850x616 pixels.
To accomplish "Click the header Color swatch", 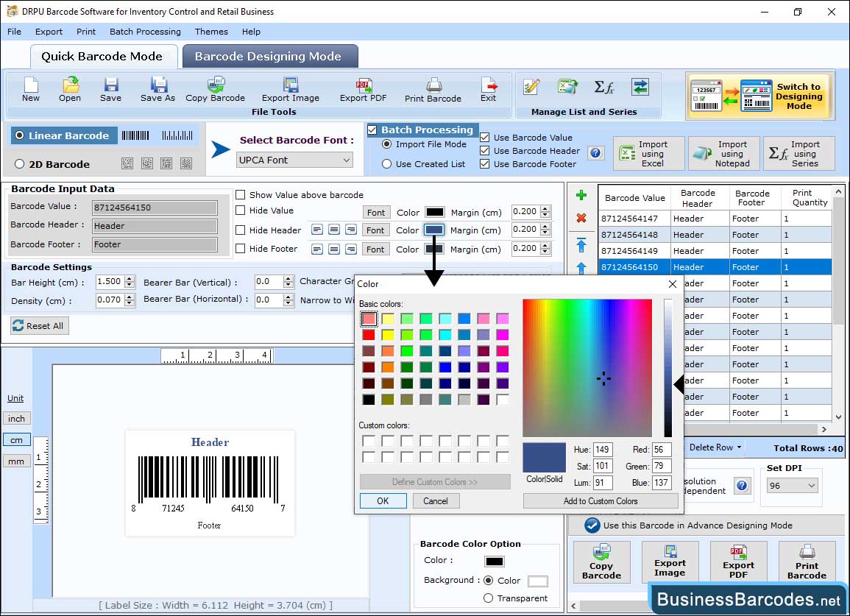I will 434,230.
